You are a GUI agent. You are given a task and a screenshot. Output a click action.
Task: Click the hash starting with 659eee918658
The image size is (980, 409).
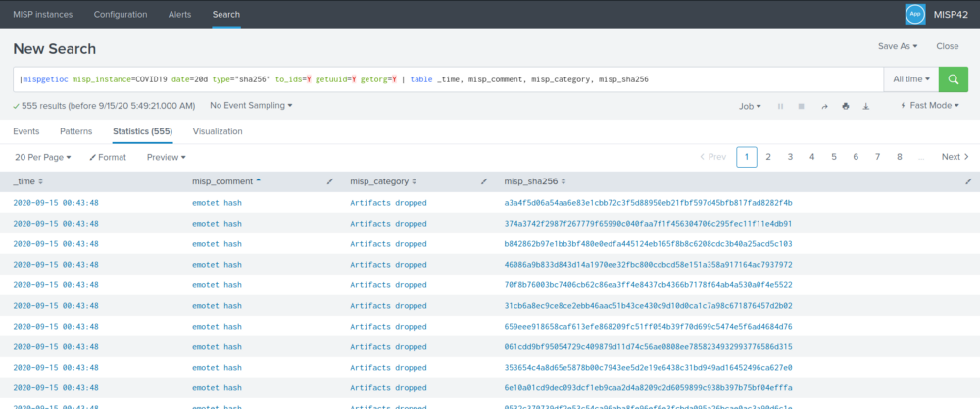(x=648, y=327)
